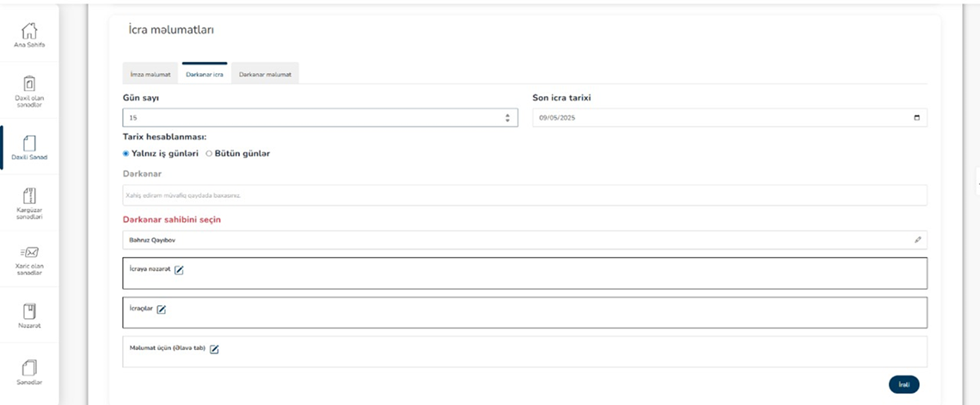
Task: Click the Gün sayı spinner arrows
Action: tap(507, 118)
